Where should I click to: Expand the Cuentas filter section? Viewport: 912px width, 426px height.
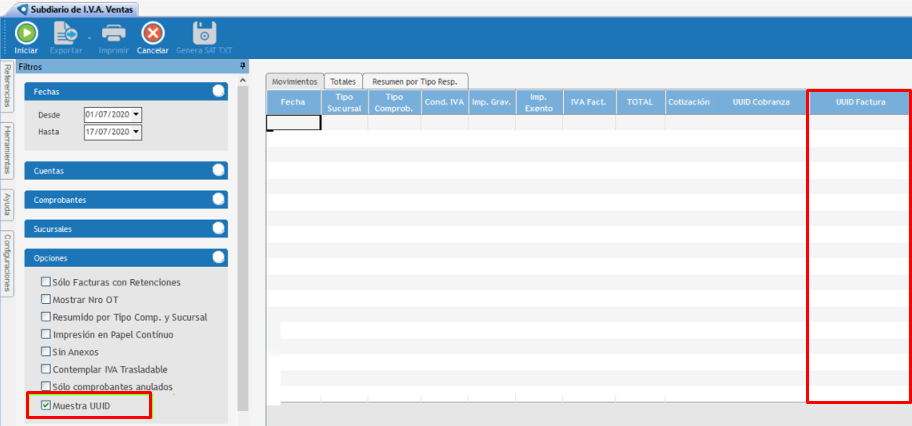click(219, 171)
